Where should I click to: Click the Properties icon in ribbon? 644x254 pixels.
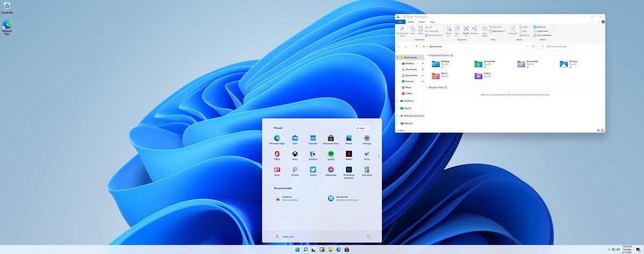(x=513, y=29)
